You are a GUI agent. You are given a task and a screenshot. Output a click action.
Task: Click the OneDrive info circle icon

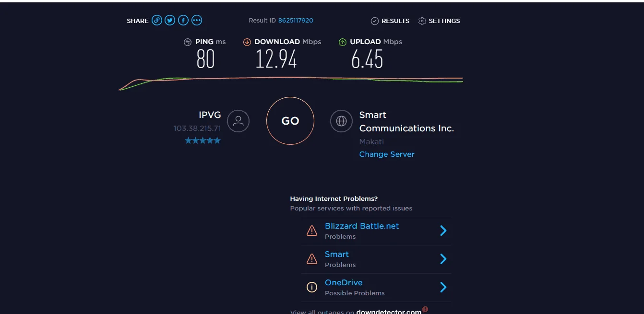point(312,287)
